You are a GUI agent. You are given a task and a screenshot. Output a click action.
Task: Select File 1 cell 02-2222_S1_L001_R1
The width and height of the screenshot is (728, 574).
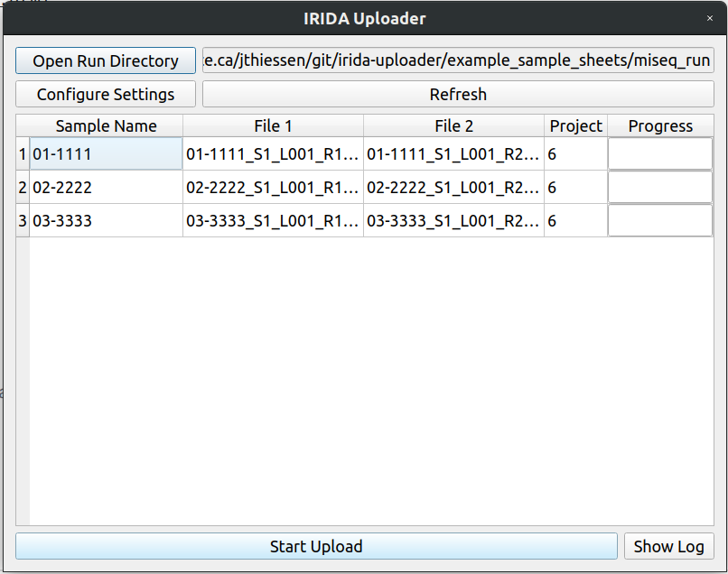pos(273,187)
